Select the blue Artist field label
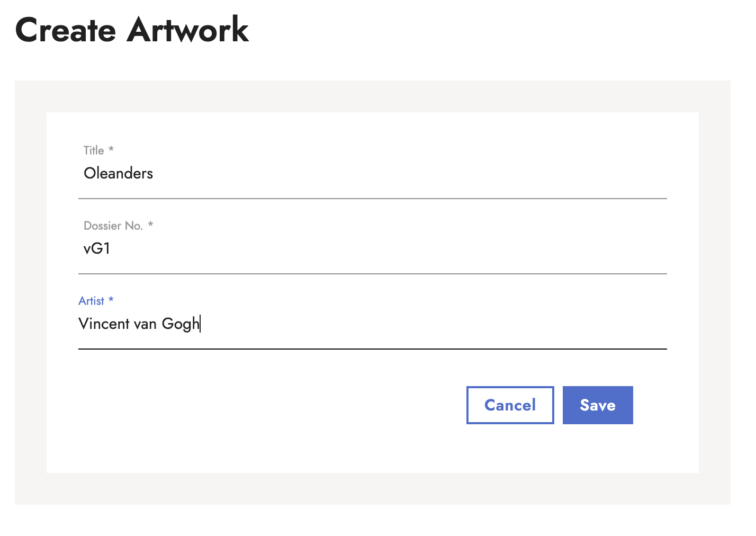This screenshot has height=536, width=756. coord(91,301)
